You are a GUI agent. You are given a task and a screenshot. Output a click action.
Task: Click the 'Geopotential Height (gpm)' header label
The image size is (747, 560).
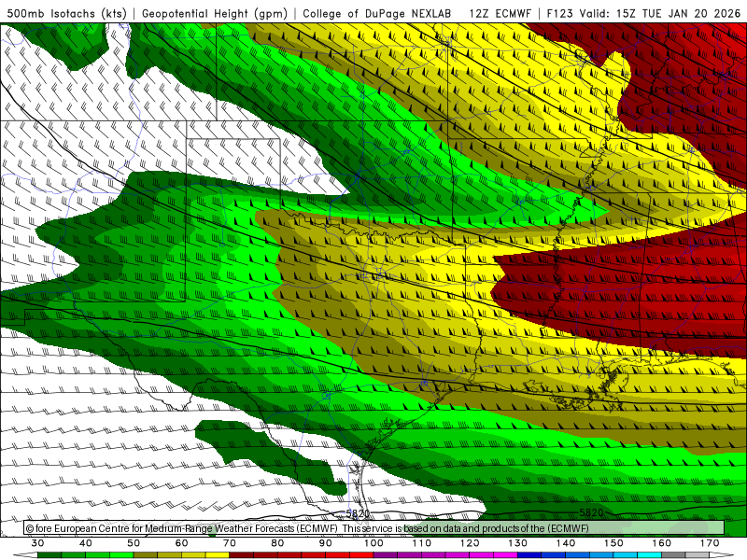tap(215, 14)
